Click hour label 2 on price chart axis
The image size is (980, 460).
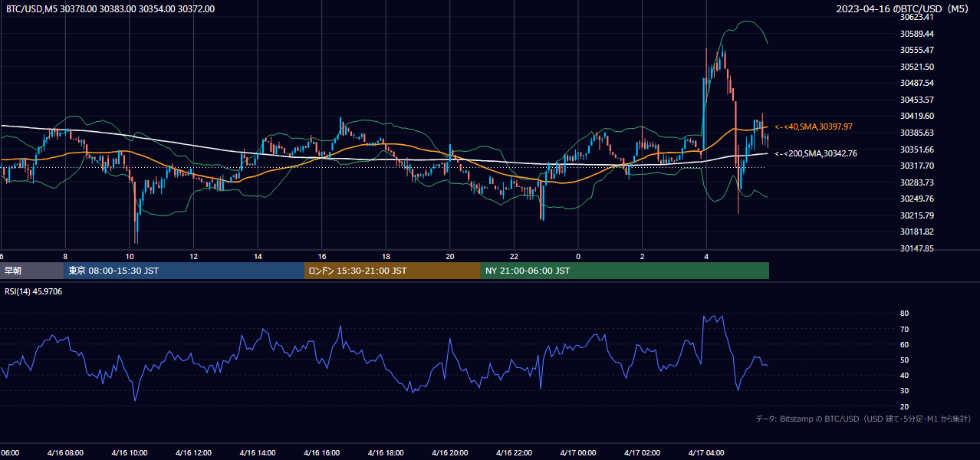(642, 256)
